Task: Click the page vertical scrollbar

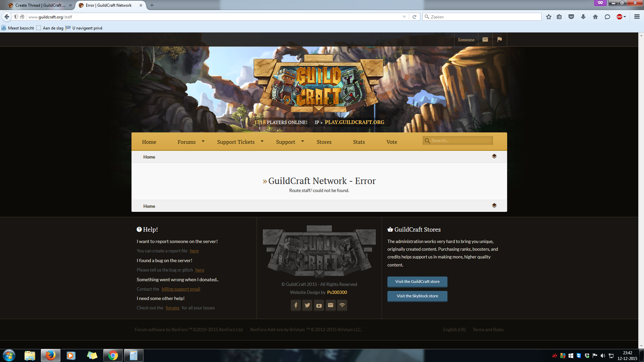Action: point(641,190)
